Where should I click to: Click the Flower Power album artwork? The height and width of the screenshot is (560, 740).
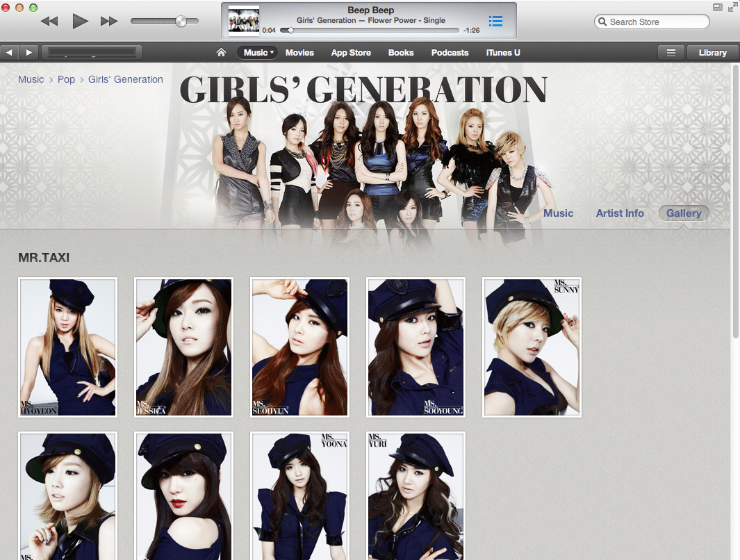click(x=243, y=21)
